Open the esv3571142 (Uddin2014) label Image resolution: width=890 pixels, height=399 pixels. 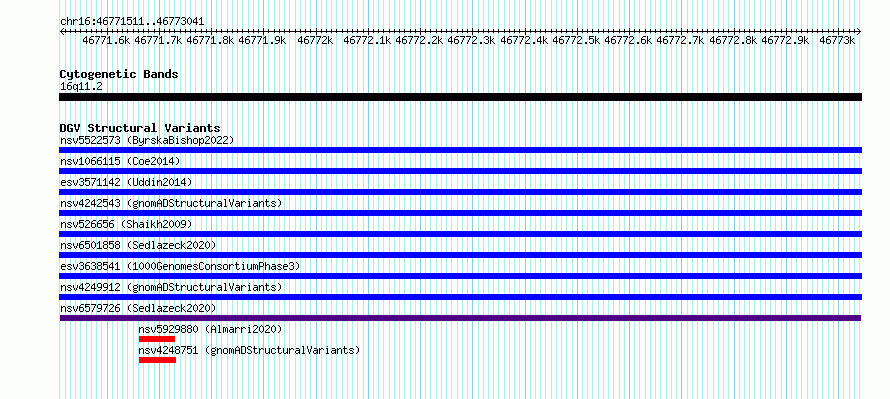(x=126, y=182)
